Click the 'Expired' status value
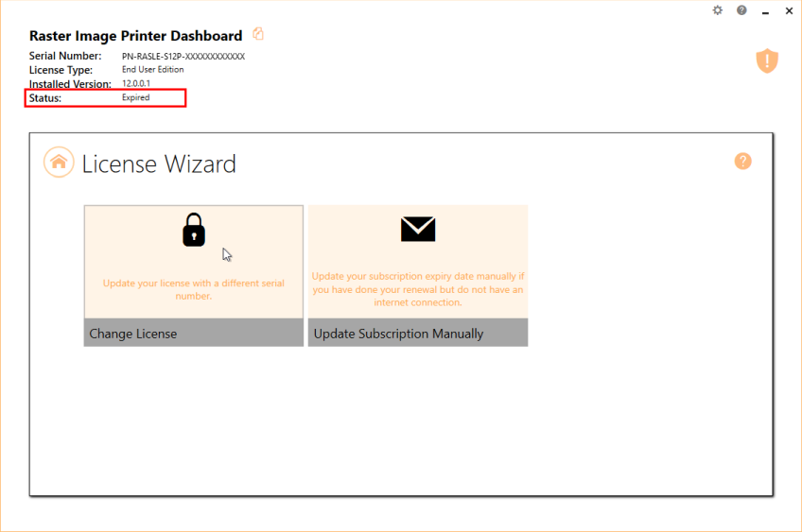This screenshot has width=802, height=532. [x=135, y=97]
